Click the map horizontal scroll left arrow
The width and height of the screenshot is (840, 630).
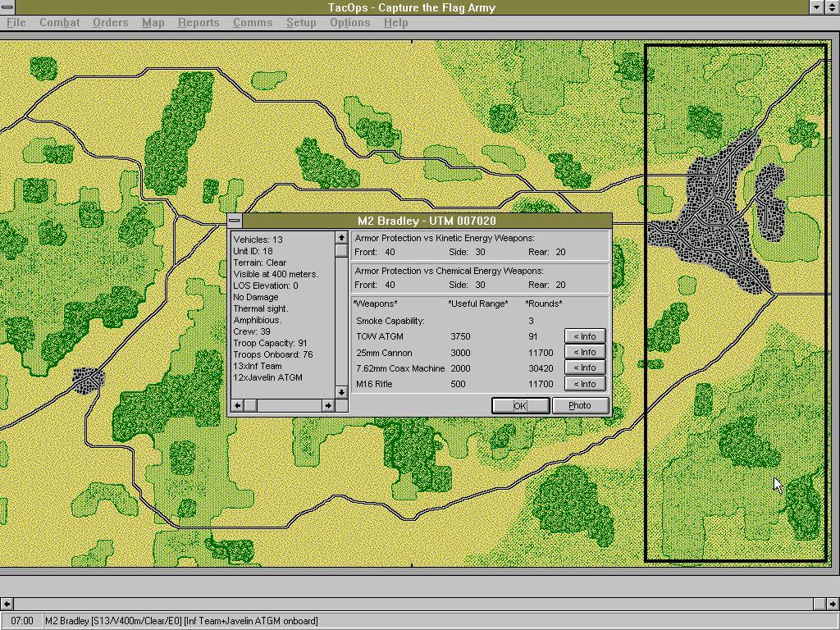tap(7, 604)
